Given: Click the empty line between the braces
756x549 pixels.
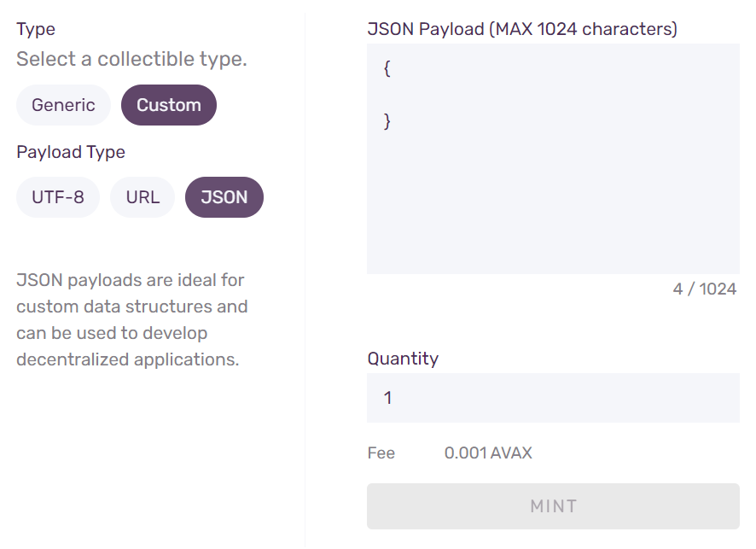Looking at the screenshot, I should [x=553, y=95].
